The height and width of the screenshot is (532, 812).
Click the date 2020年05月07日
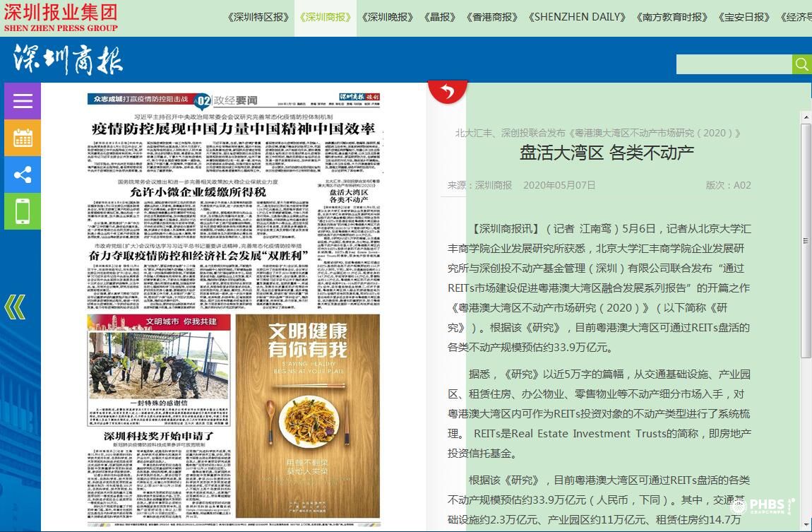pyautogui.click(x=559, y=185)
